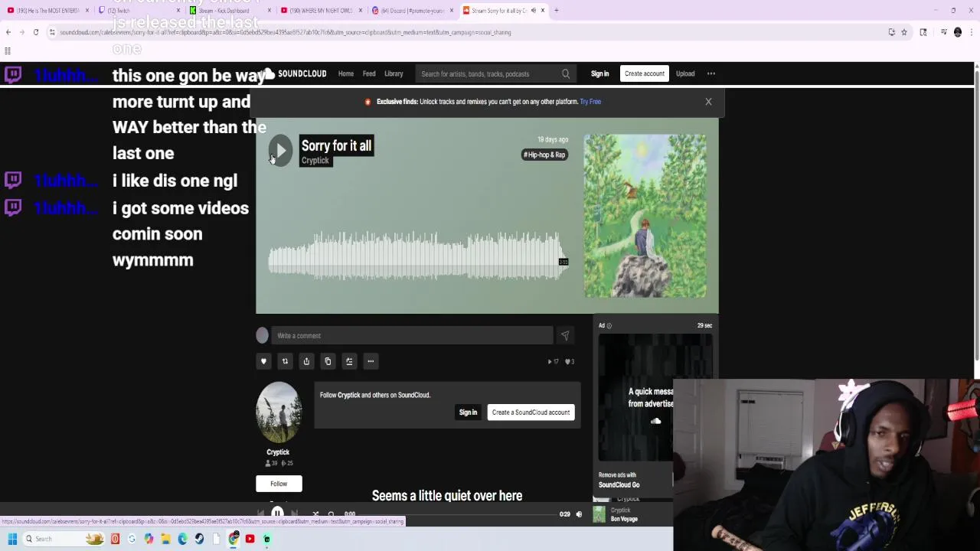The image size is (980, 551).
Task: Write a comment in the comment field
Action: [412, 335]
